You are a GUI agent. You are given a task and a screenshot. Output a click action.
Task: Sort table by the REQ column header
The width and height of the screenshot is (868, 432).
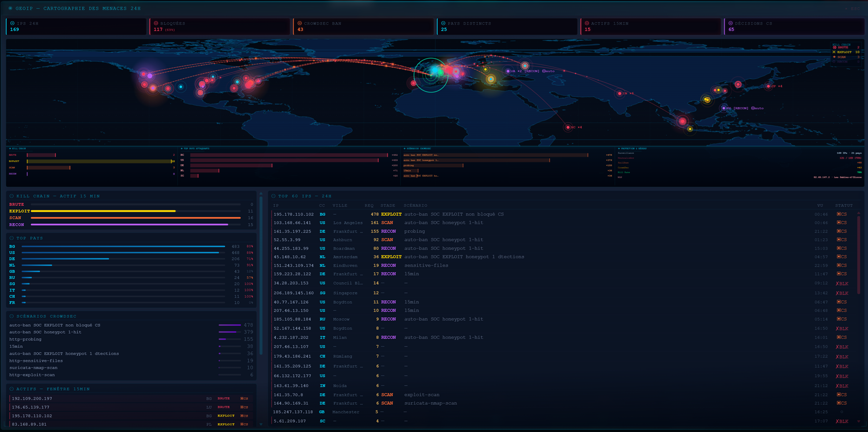coord(369,205)
